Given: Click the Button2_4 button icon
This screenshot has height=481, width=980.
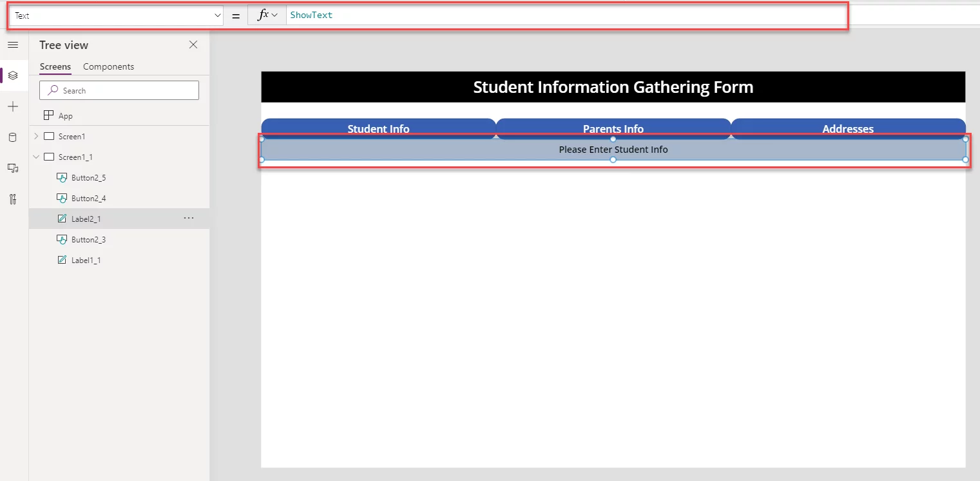Looking at the screenshot, I should click(62, 198).
